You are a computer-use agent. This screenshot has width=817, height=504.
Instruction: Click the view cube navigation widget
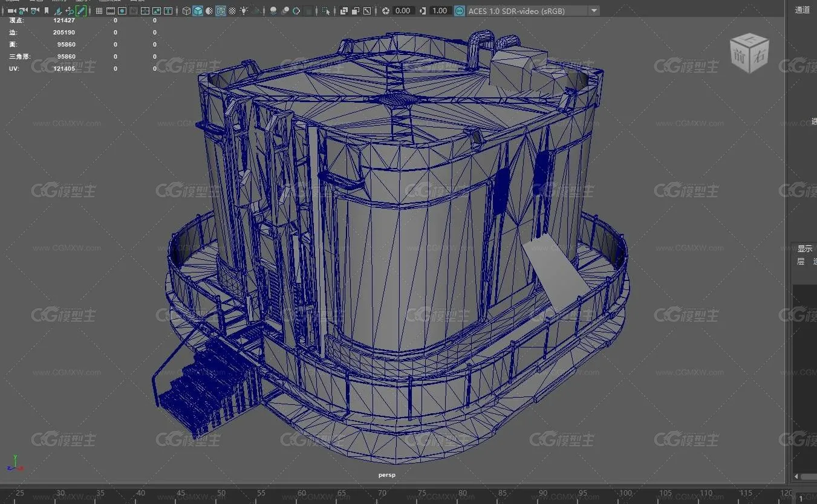(749, 53)
